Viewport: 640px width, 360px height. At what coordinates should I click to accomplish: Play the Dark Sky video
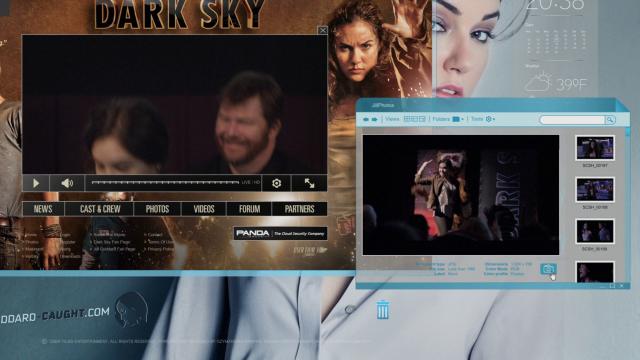pos(36,183)
